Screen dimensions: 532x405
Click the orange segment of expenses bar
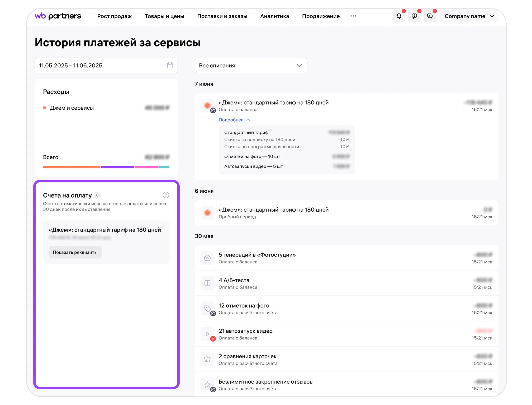(72, 167)
